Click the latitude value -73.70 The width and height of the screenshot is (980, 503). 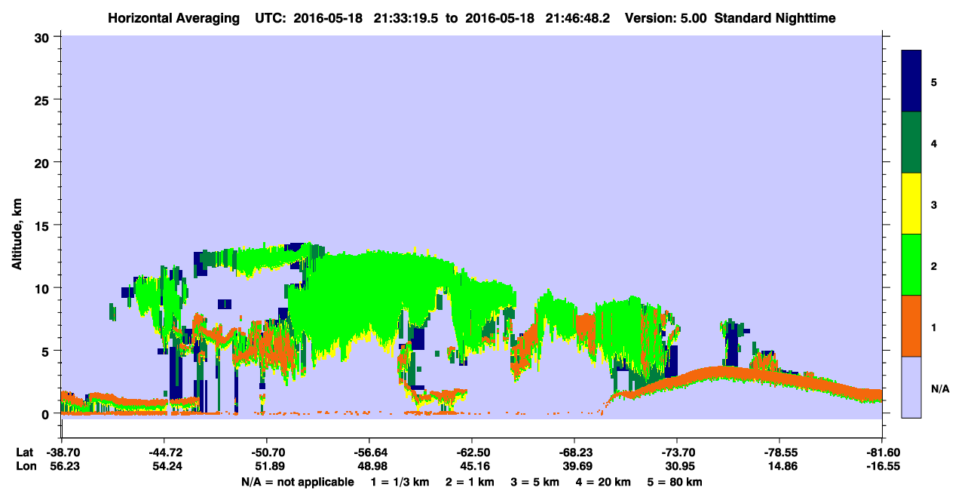[677, 452]
